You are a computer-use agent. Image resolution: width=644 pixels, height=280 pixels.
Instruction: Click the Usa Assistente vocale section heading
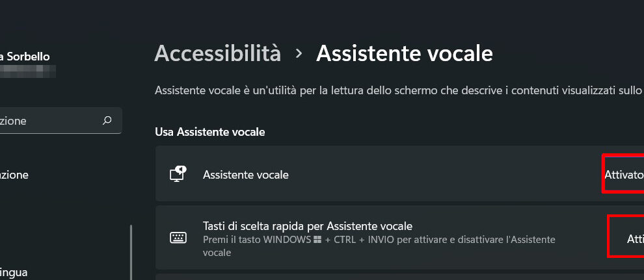click(209, 132)
